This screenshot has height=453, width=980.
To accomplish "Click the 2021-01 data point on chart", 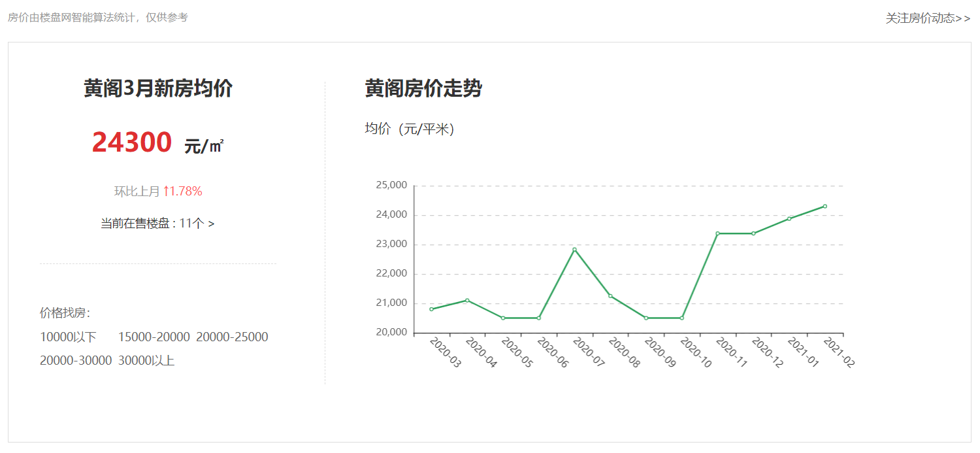I will (789, 218).
